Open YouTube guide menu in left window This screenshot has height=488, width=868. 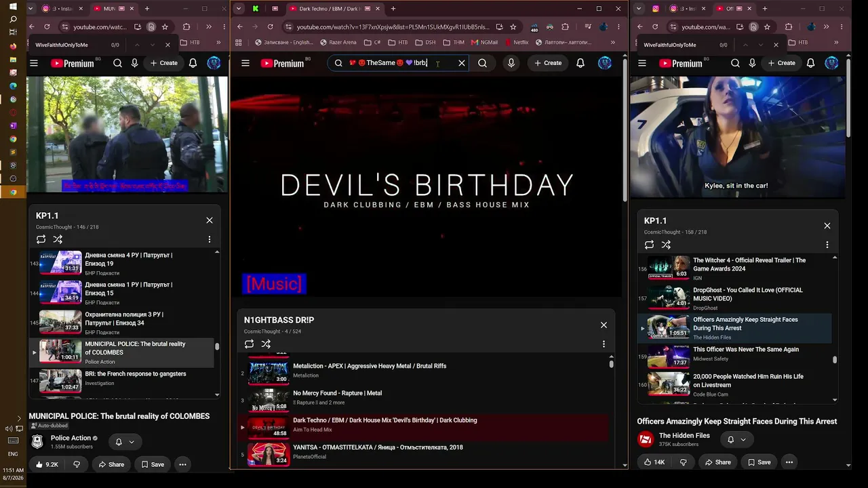(x=34, y=63)
